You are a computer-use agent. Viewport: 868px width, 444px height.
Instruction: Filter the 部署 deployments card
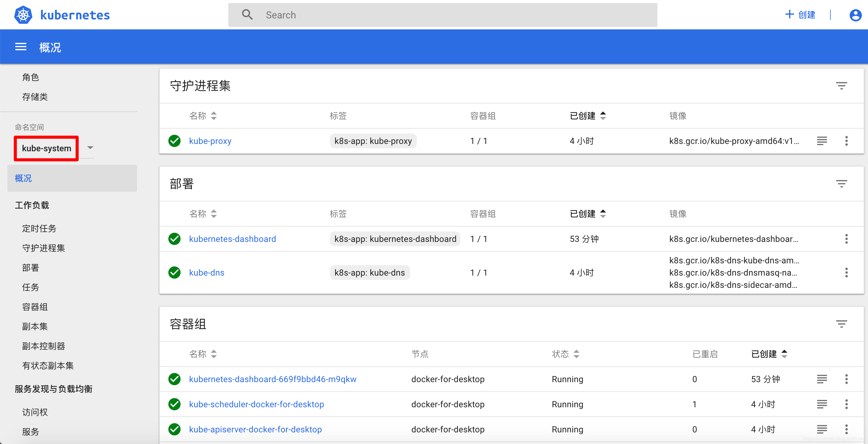coord(841,184)
